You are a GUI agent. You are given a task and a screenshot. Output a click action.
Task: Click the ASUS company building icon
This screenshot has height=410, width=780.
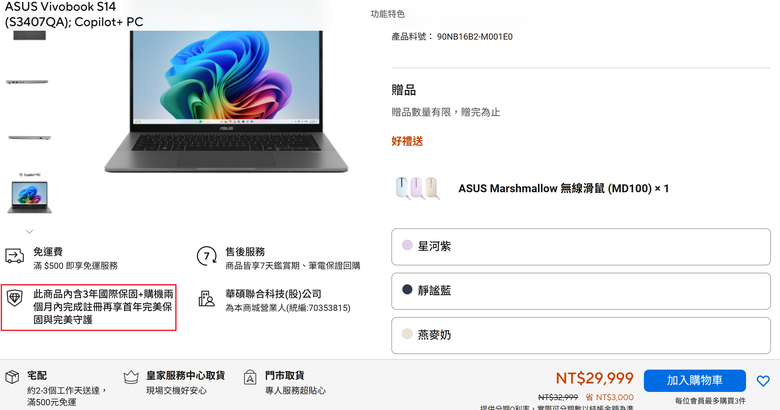point(206,299)
